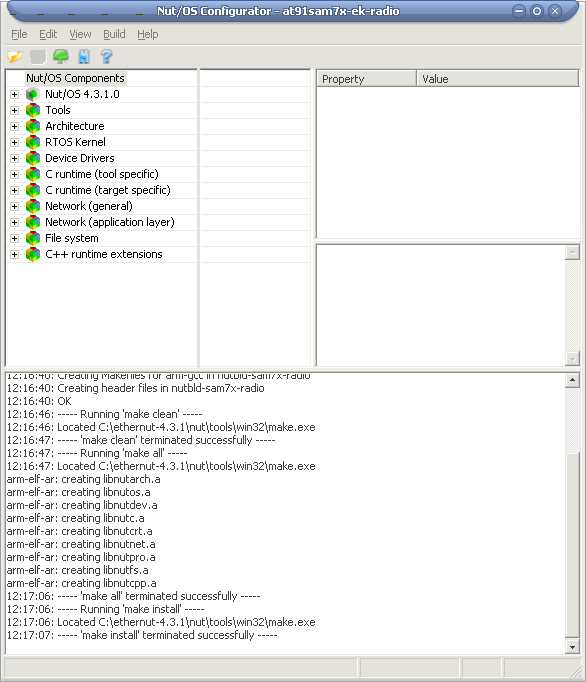Click the "12:16:40: OK" log line
Viewport: 586px width, 682px height.
click(x=39, y=401)
